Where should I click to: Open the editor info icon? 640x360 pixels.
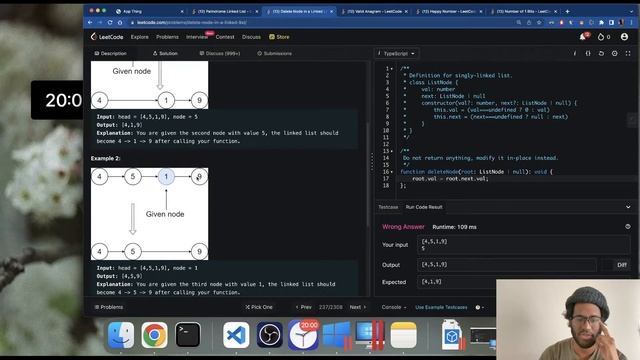(x=575, y=53)
